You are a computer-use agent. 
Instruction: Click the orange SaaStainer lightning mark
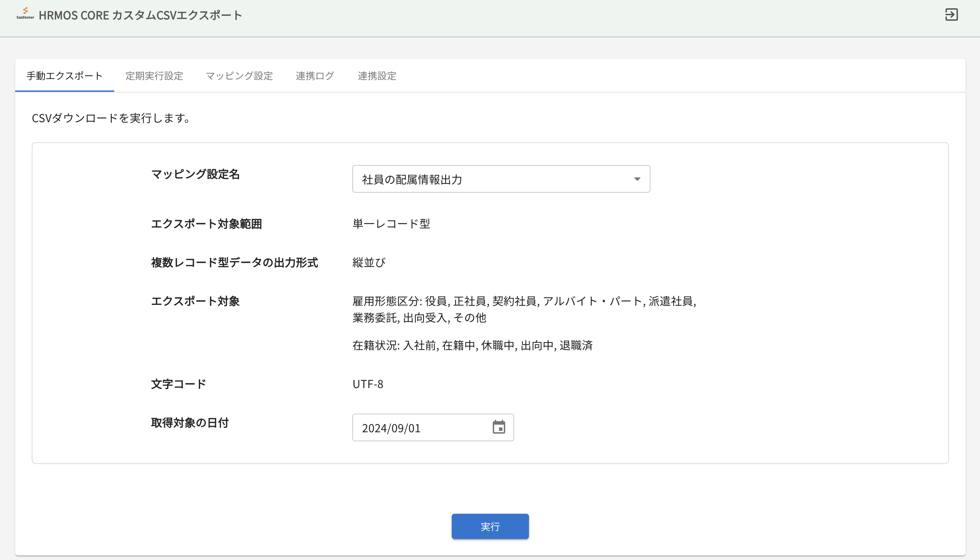26,11
